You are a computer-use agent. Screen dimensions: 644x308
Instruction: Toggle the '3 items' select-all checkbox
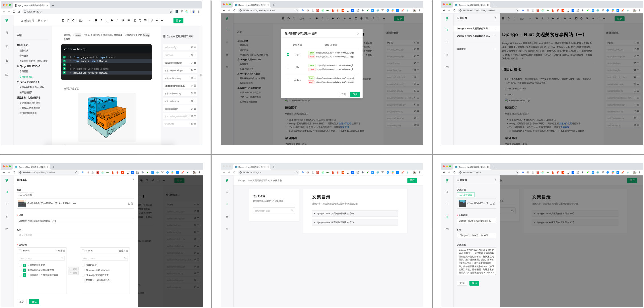coord(20,250)
